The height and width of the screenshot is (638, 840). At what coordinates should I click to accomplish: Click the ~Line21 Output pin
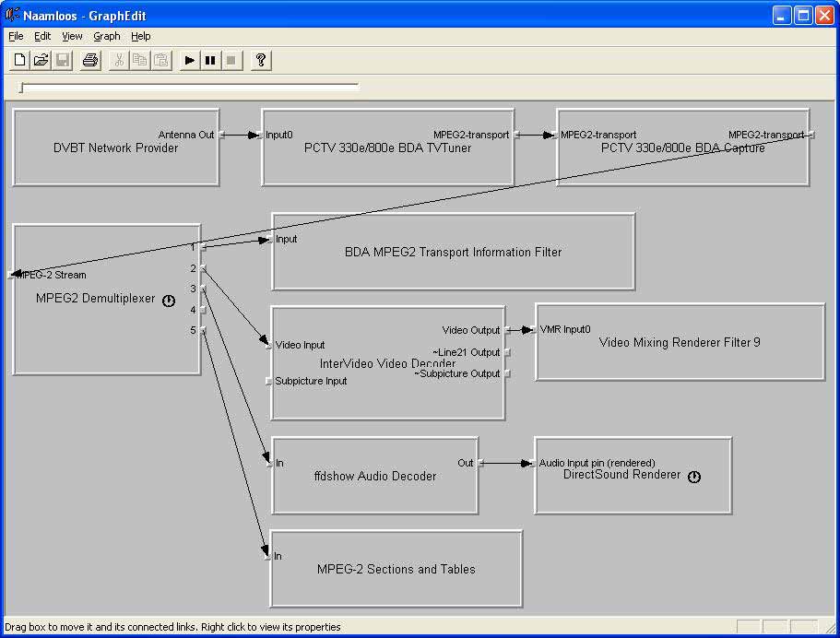[x=507, y=352]
